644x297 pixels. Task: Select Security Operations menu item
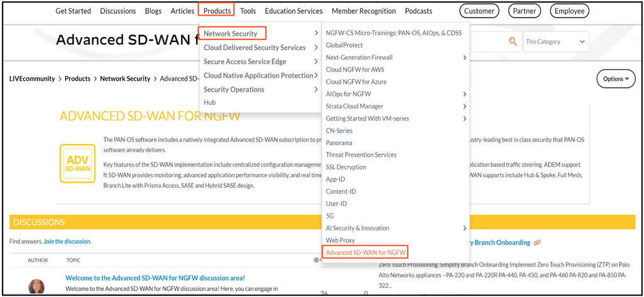click(234, 89)
